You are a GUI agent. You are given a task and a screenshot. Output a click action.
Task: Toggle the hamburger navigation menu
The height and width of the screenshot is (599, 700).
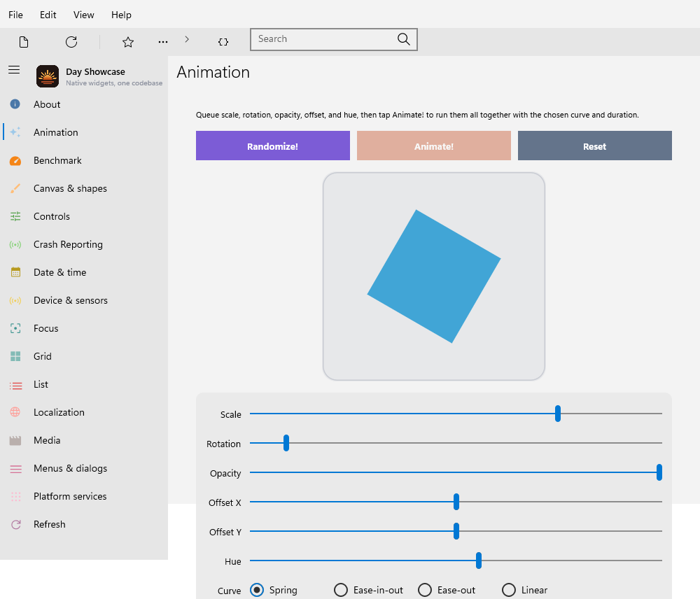pyautogui.click(x=14, y=70)
